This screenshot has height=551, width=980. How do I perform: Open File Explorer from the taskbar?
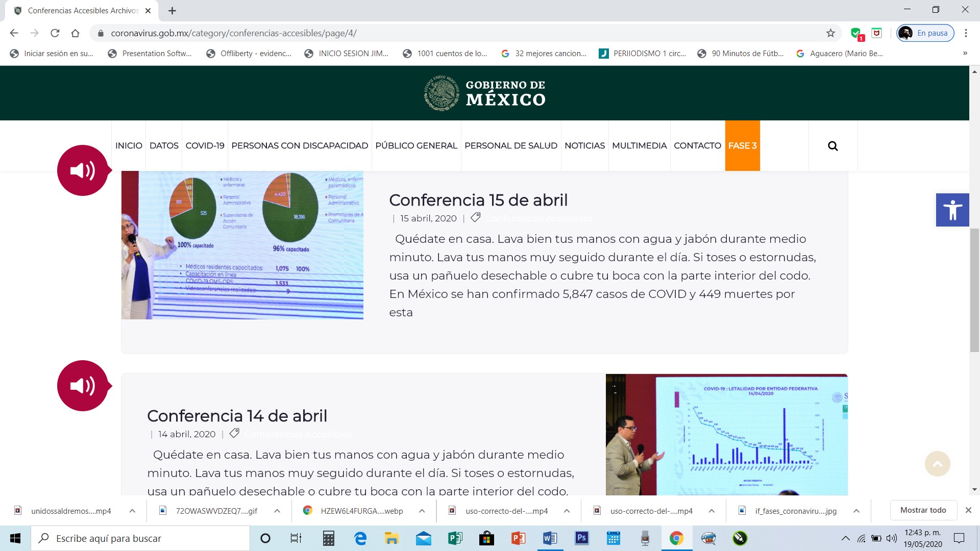(391, 538)
